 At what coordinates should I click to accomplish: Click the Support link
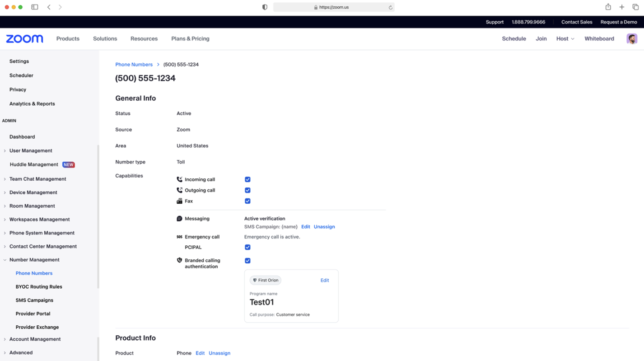(x=495, y=22)
